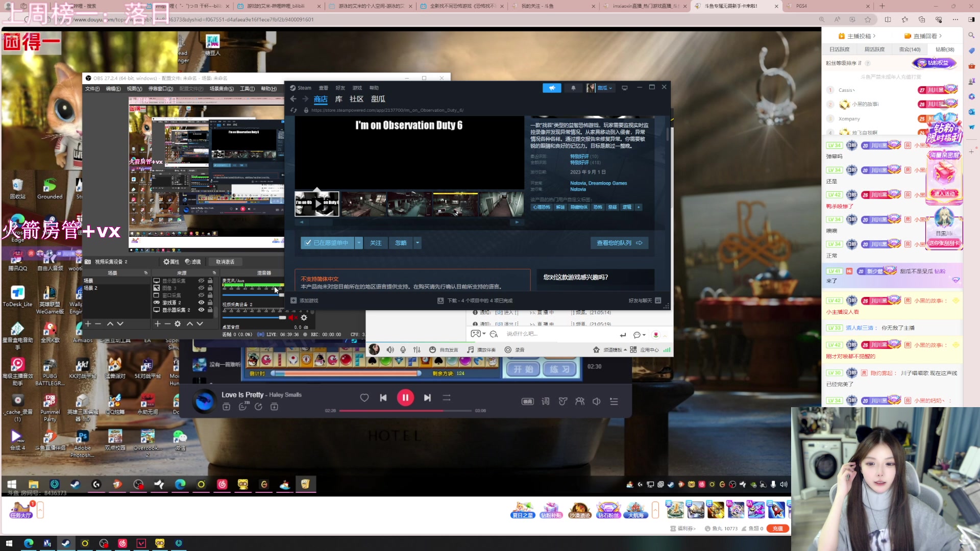
Task: Seek on the music player progress bar
Action: (x=405, y=411)
